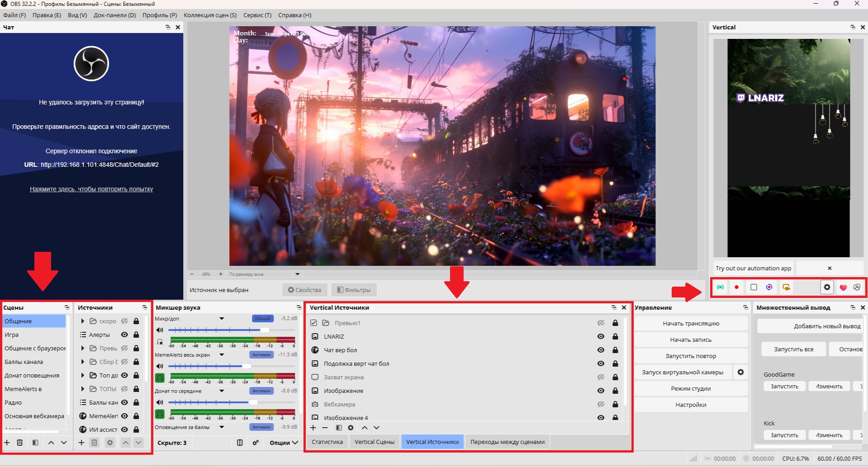Expand the ТОПЫ group in Источники
Viewport: 868px width, 467px height.
click(82, 389)
